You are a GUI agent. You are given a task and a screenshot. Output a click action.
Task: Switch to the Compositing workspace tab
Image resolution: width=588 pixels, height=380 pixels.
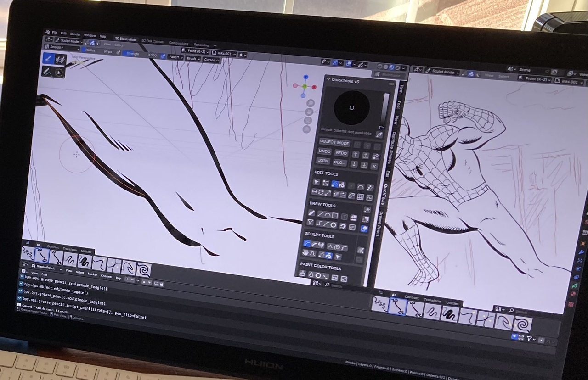[x=178, y=43]
